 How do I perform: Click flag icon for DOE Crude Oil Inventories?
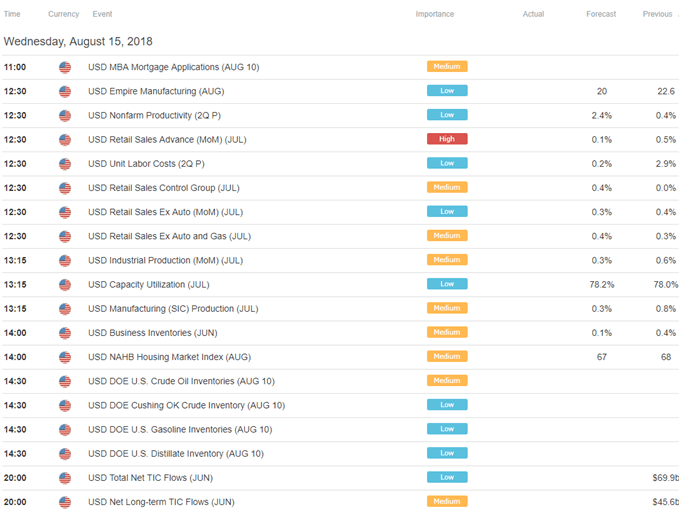click(x=65, y=382)
